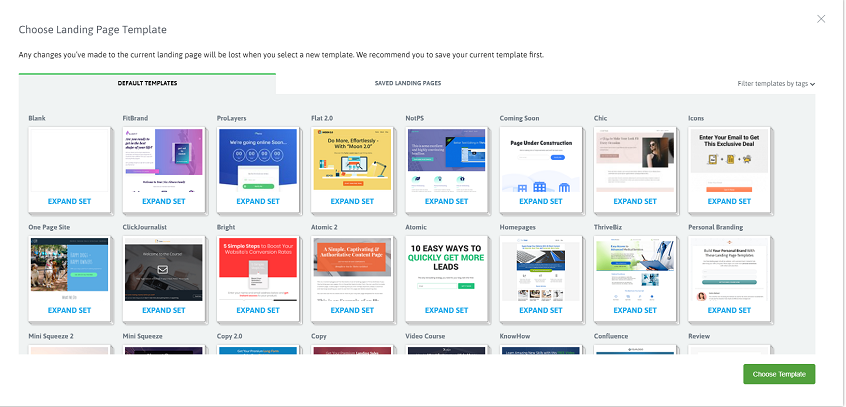Viewport: 846px width, 407px height.
Task: Expand the ProLayers template set
Action: pos(258,201)
